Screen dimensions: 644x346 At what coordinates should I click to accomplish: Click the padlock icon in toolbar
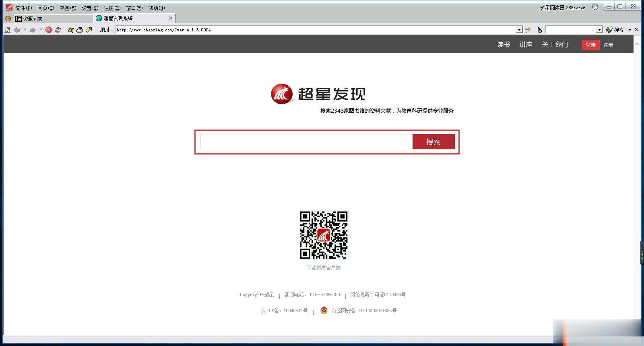coord(539,30)
